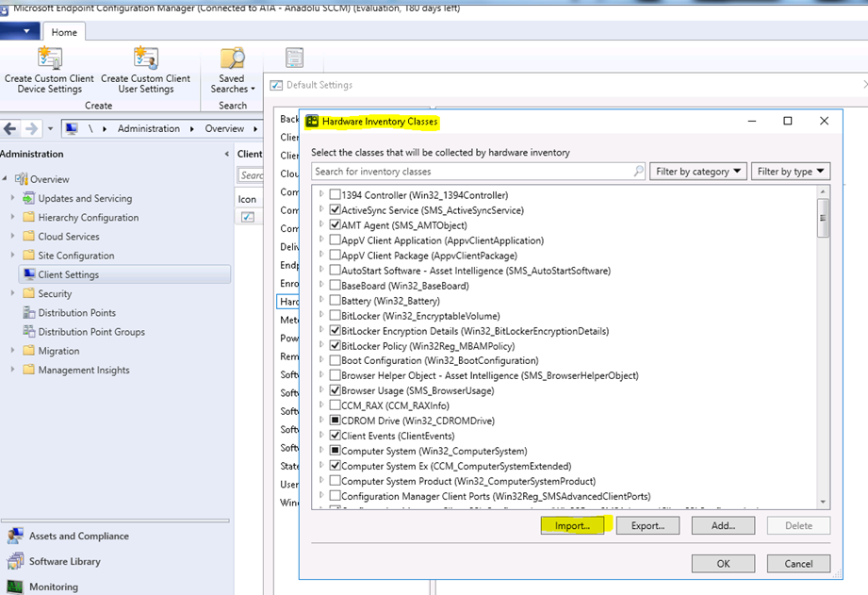Click OK in Hardware Inventory Classes
Image resolution: width=868 pixels, height=595 pixels.
pyautogui.click(x=723, y=564)
